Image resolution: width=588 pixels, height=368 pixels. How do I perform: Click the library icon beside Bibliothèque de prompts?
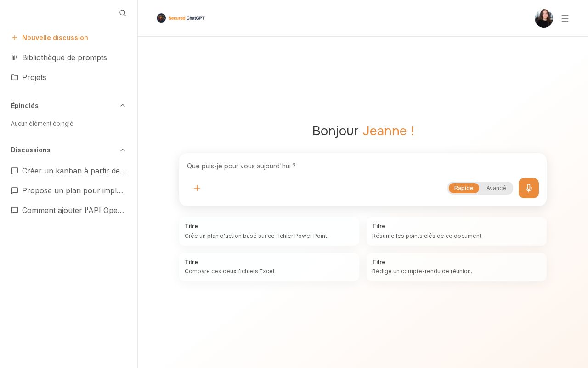(15, 57)
